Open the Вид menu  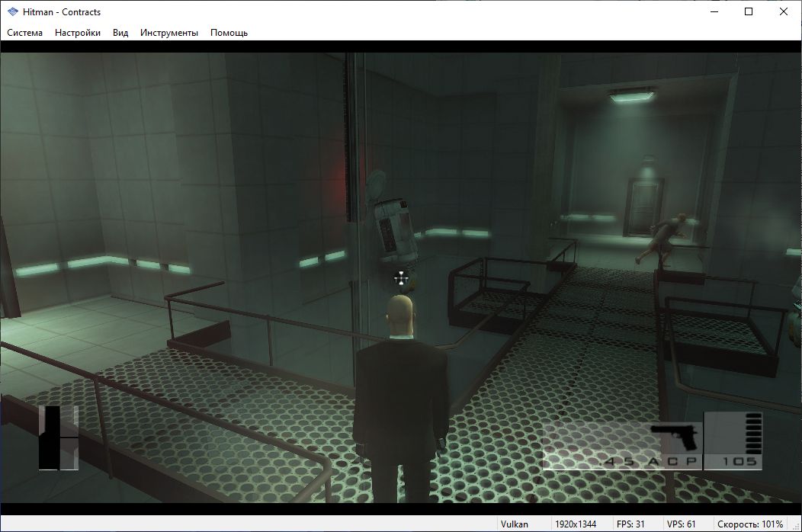[x=120, y=33]
